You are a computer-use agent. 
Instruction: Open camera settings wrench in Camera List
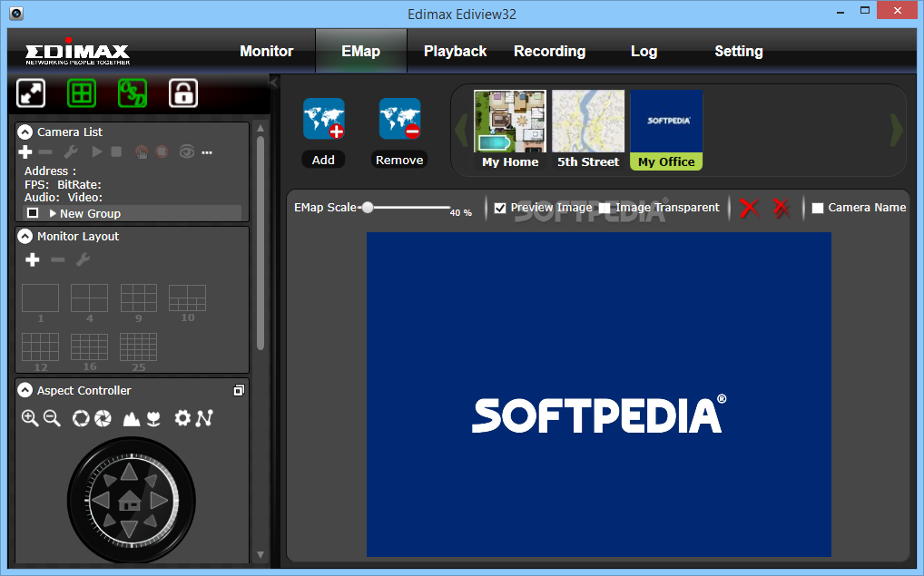71,152
